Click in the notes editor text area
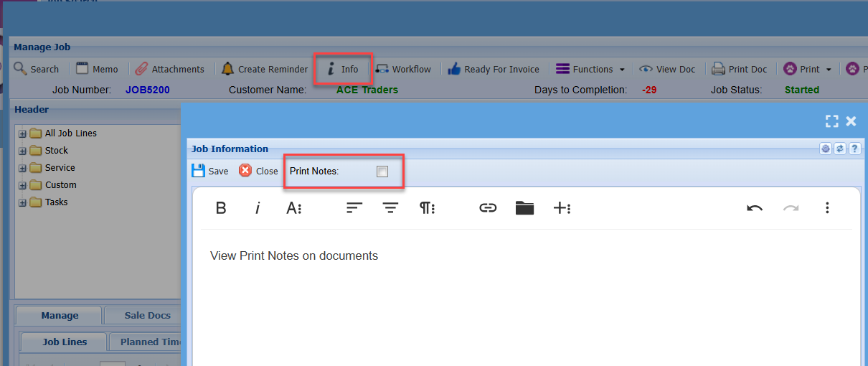The width and height of the screenshot is (868, 366). pyautogui.click(x=527, y=298)
